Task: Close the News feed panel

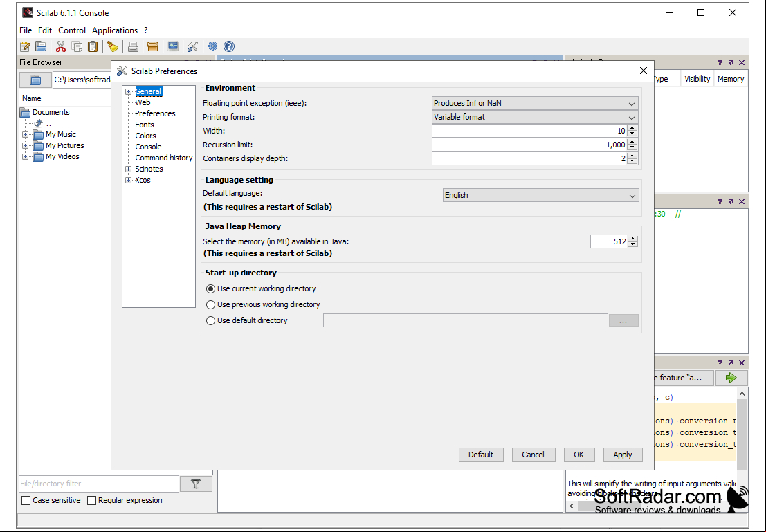Action: pyautogui.click(x=742, y=363)
